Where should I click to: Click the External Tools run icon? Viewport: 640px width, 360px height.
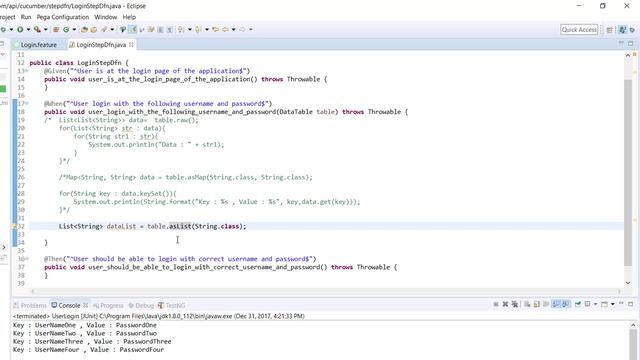tap(37, 29)
